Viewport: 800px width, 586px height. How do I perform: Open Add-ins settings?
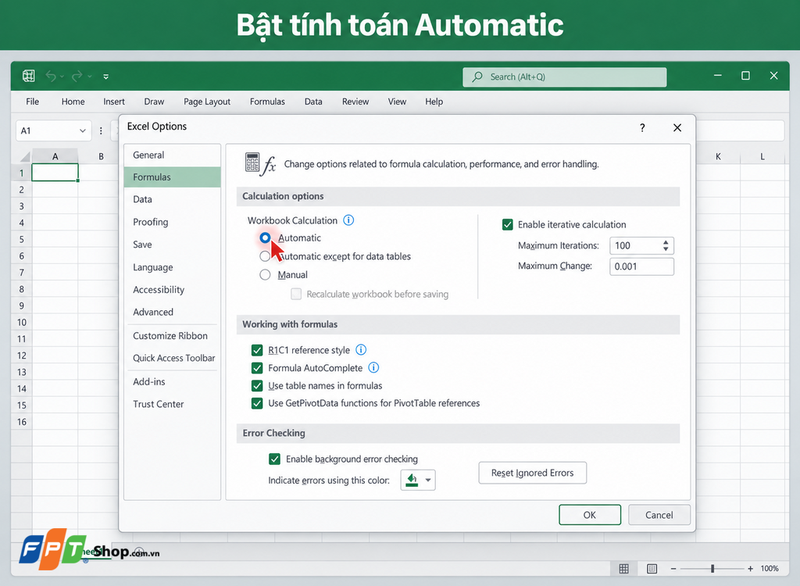click(x=172, y=381)
